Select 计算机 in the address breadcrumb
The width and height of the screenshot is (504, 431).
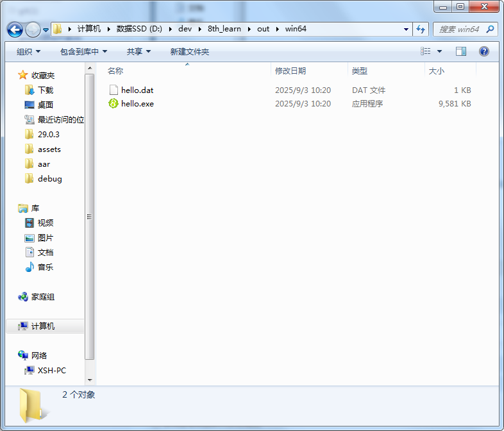[89, 29]
